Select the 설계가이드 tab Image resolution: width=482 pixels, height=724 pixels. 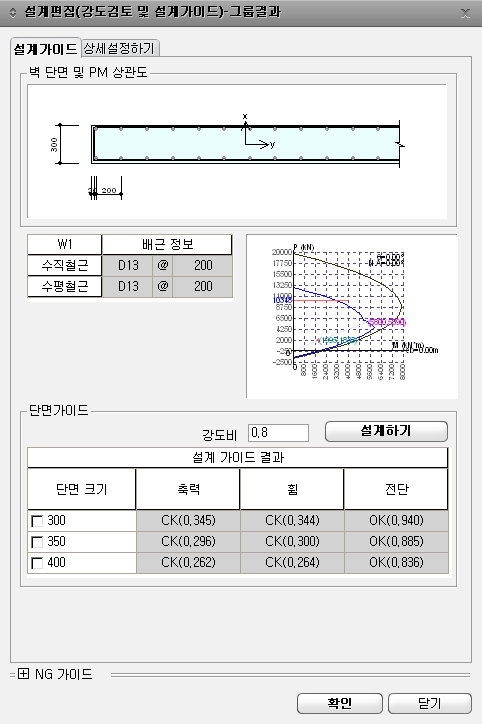coord(45,48)
